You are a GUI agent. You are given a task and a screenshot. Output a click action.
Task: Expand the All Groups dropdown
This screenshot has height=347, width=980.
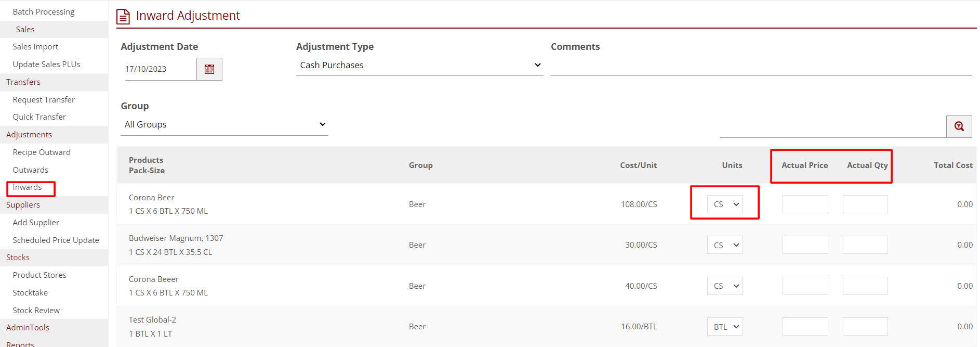(224, 124)
